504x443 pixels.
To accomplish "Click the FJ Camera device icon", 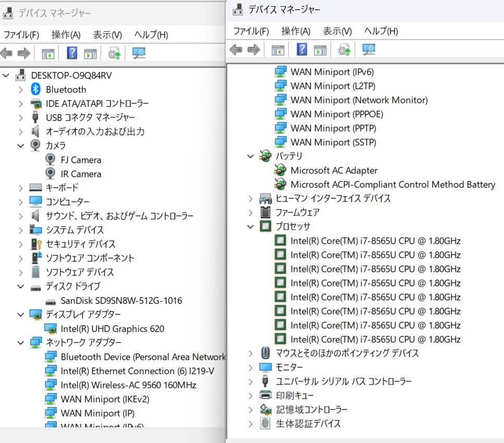I will (50, 159).
